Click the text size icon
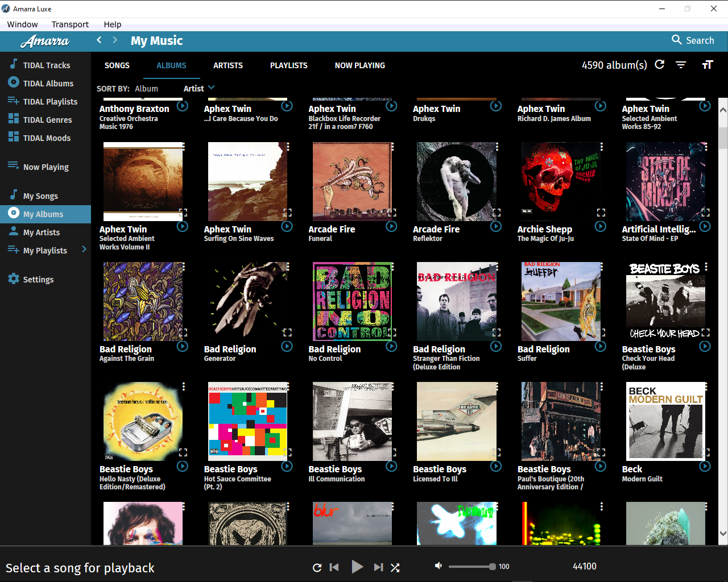 point(707,65)
